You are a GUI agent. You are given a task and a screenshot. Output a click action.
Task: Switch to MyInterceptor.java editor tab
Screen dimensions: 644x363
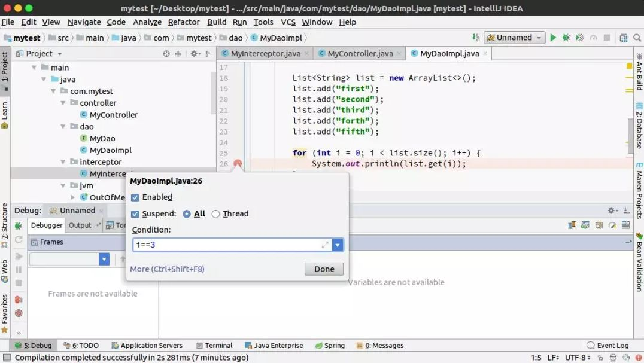pos(265,54)
